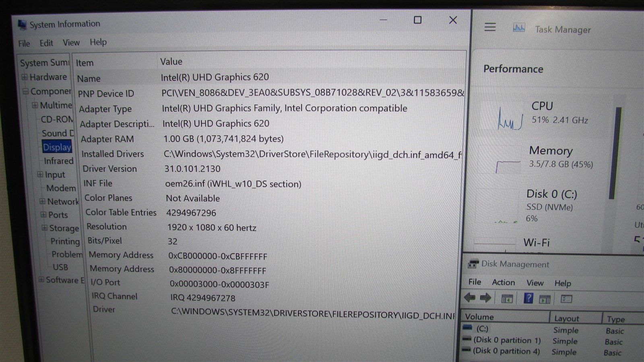The image size is (644, 362).
Task: Open File menu in Disk Management
Action: point(475,282)
